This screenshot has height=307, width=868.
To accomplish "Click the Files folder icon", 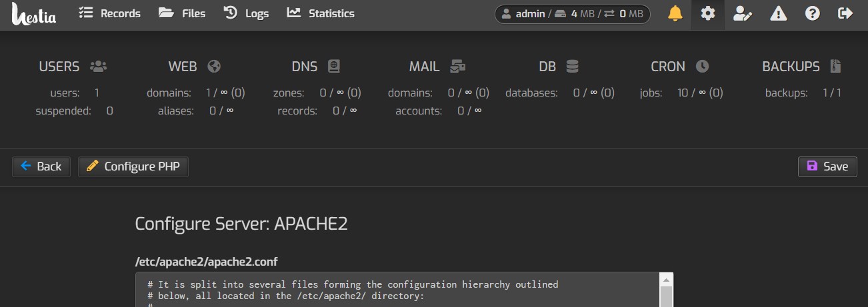I will [x=166, y=13].
